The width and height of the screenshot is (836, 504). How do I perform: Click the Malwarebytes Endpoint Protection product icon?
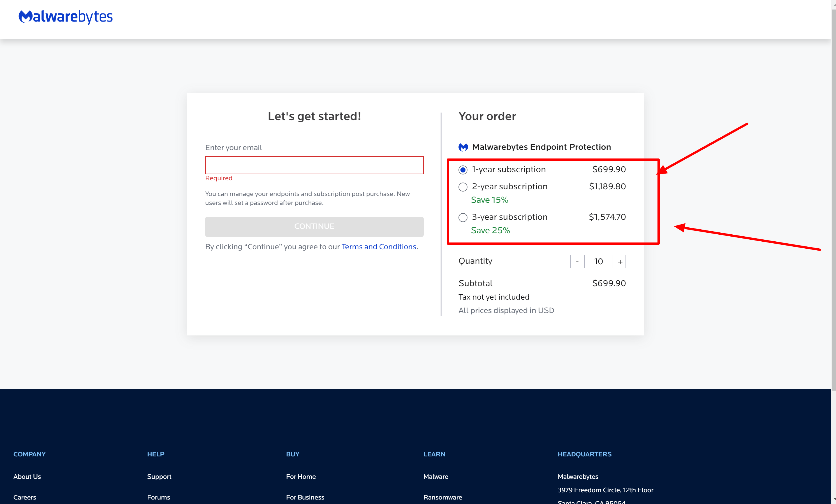click(x=463, y=147)
